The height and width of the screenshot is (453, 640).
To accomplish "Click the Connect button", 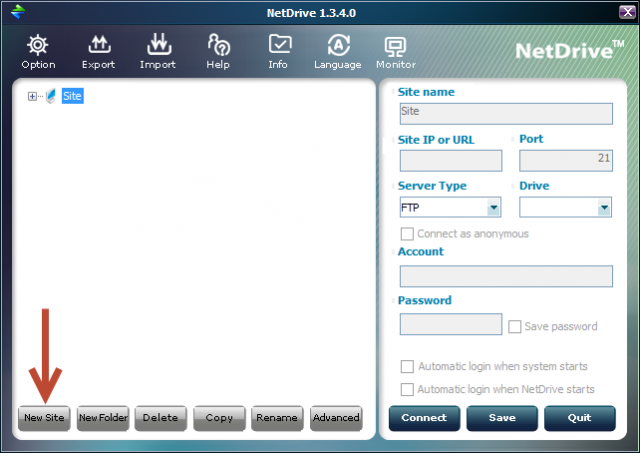I will coord(424,418).
